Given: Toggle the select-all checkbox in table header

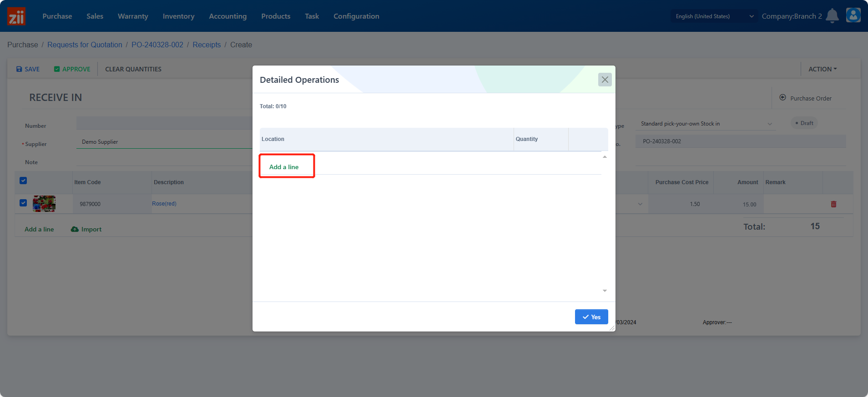Looking at the screenshot, I should click(23, 181).
